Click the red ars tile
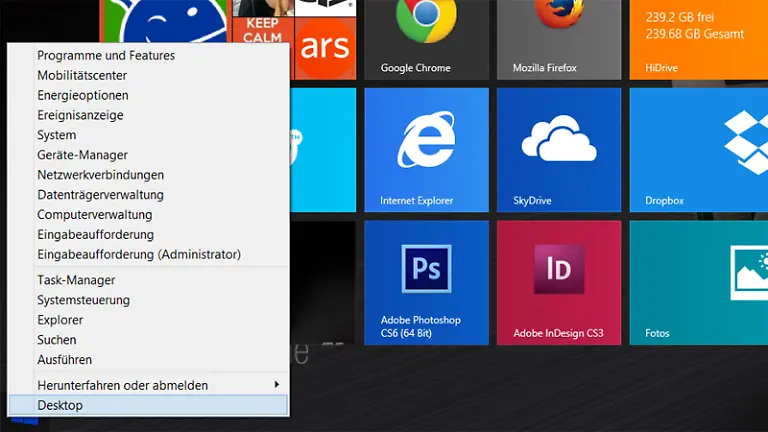 click(x=324, y=40)
